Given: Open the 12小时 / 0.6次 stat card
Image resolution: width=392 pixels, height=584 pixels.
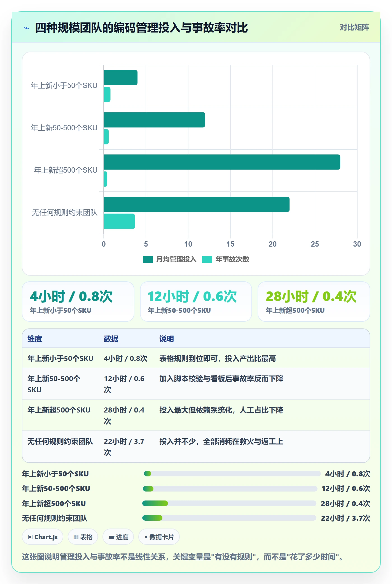Looking at the screenshot, I should point(196,302).
